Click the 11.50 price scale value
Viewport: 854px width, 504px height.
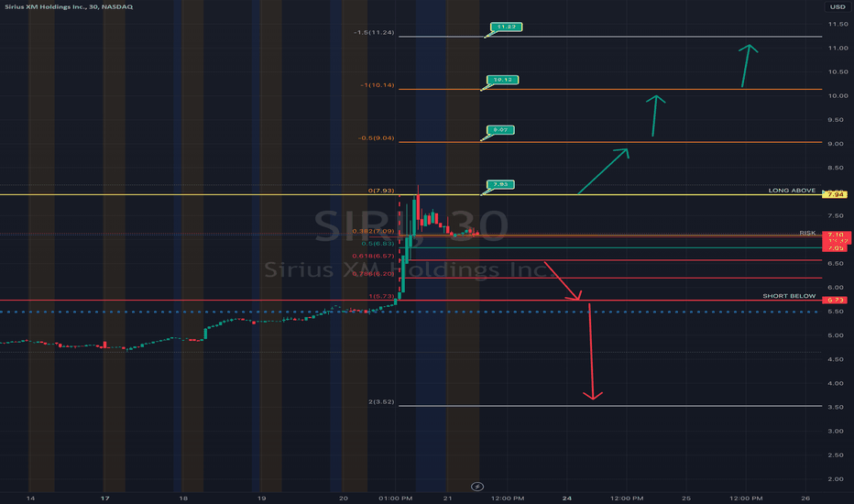[x=838, y=24]
